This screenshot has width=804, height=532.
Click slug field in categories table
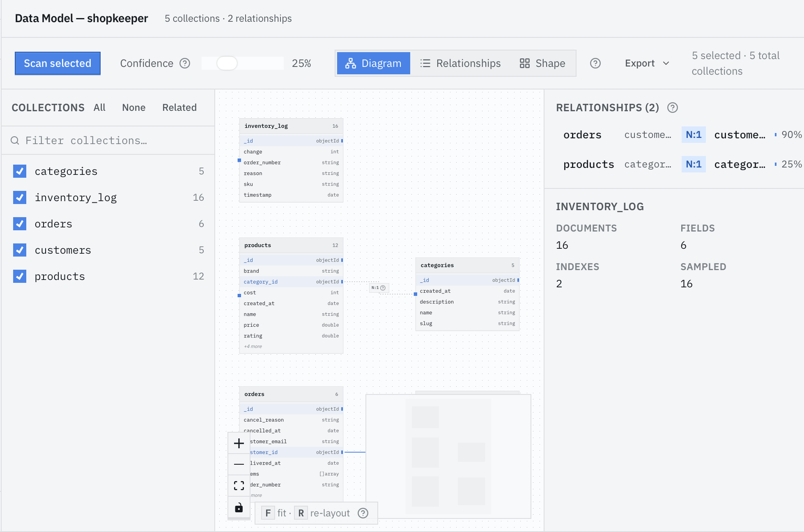467,323
